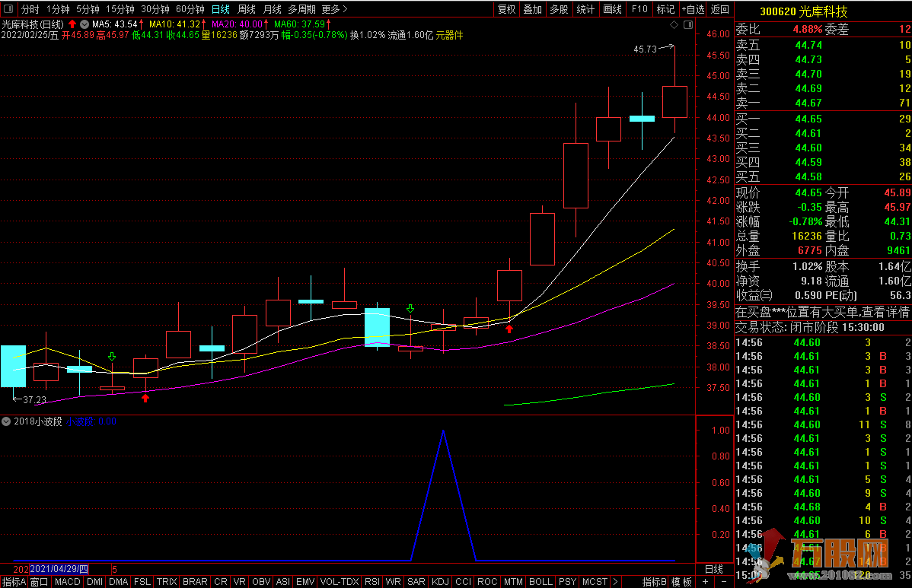Click the highlighted date 2021/04/29/四
912x588 pixels.
coord(59,570)
